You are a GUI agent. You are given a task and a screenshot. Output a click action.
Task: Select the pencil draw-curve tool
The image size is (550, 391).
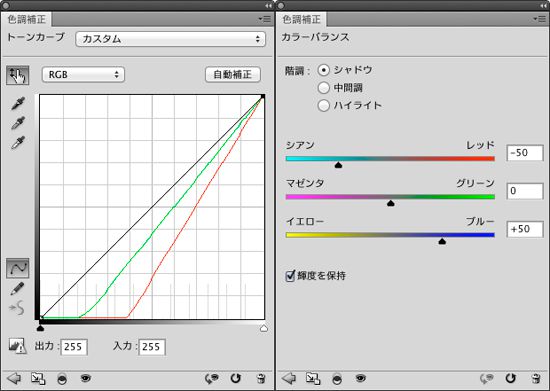point(17,289)
